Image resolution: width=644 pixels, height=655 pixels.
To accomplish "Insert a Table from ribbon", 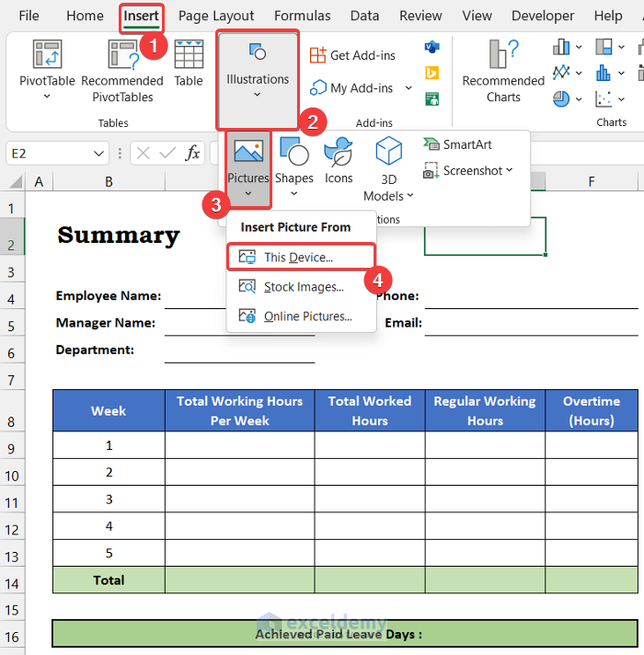I will pos(189,63).
